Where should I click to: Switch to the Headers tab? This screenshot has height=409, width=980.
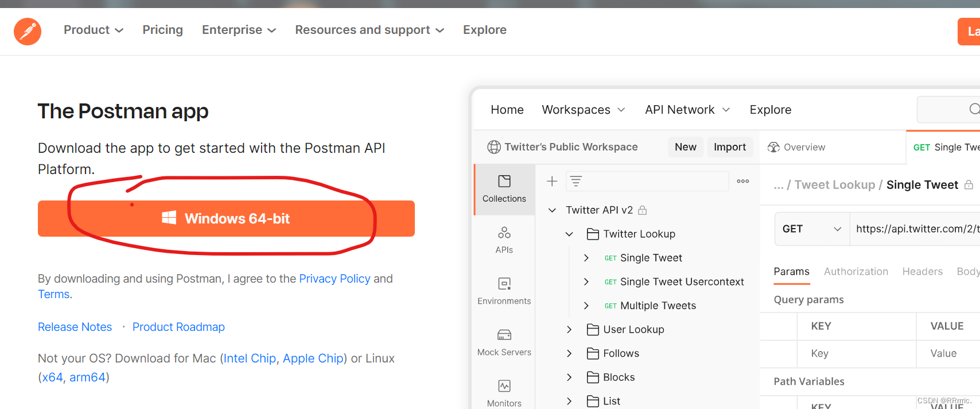[x=922, y=272]
